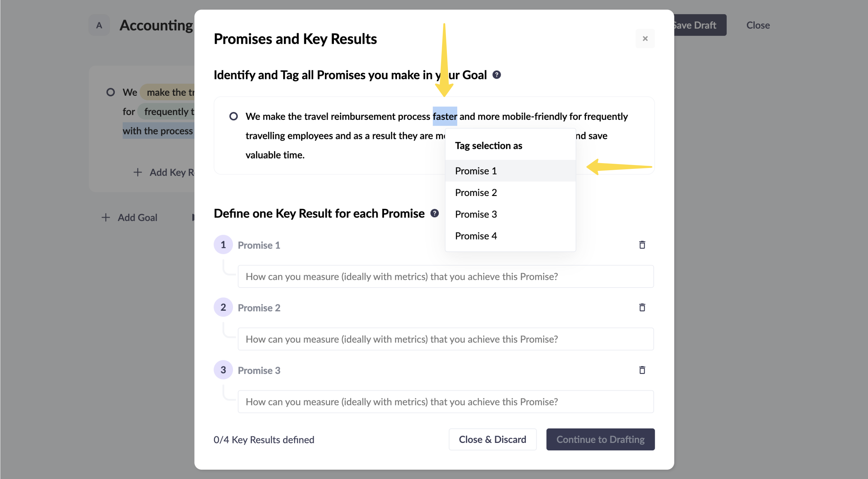The image size is (868, 479).
Task: Open help icon next to Goal heading
Action: point(496,75)
